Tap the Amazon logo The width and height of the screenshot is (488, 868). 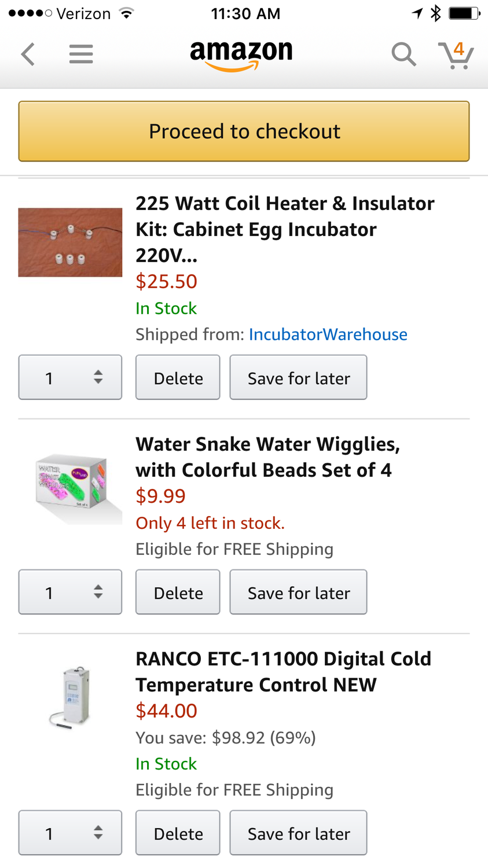click(241, 56)
